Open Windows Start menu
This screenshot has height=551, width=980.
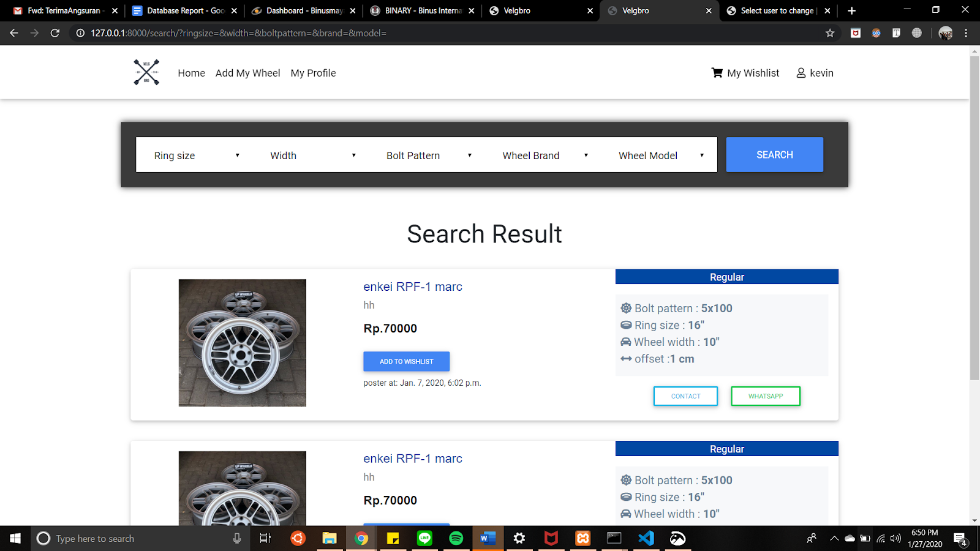(15, 538)
